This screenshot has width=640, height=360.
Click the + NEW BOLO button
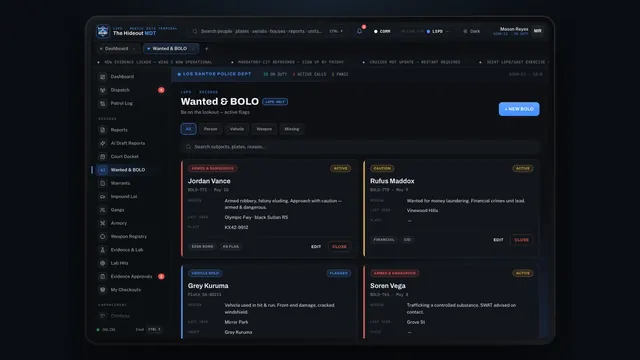tap(519, 109)
